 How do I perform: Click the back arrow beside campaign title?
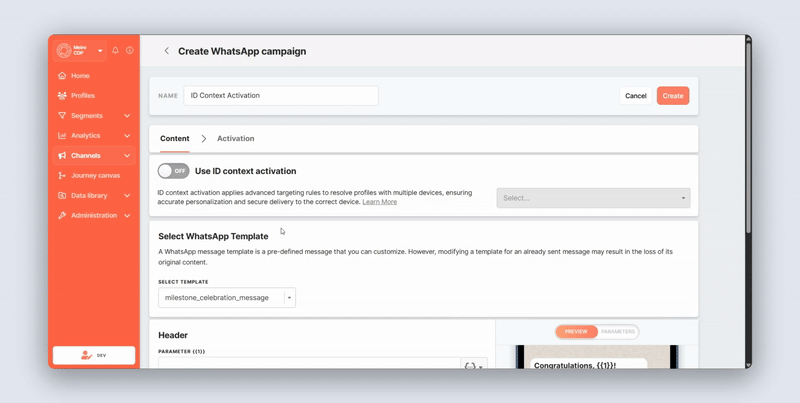(167, 51)
